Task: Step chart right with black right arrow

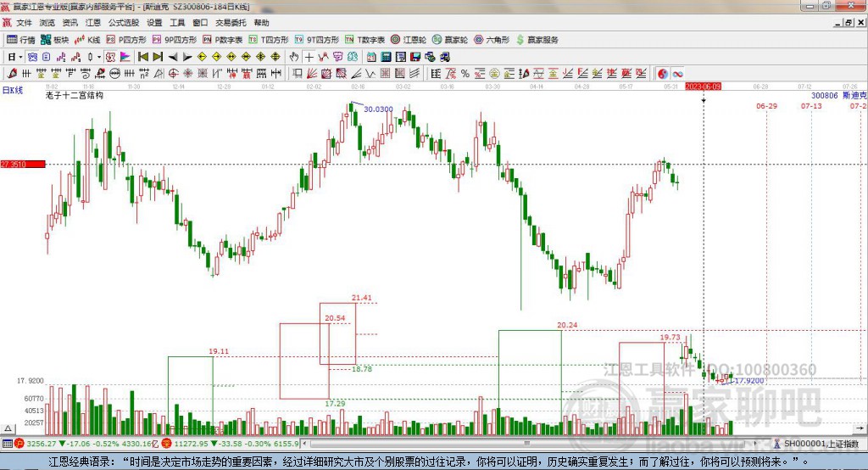Action: tap(187, 57)
